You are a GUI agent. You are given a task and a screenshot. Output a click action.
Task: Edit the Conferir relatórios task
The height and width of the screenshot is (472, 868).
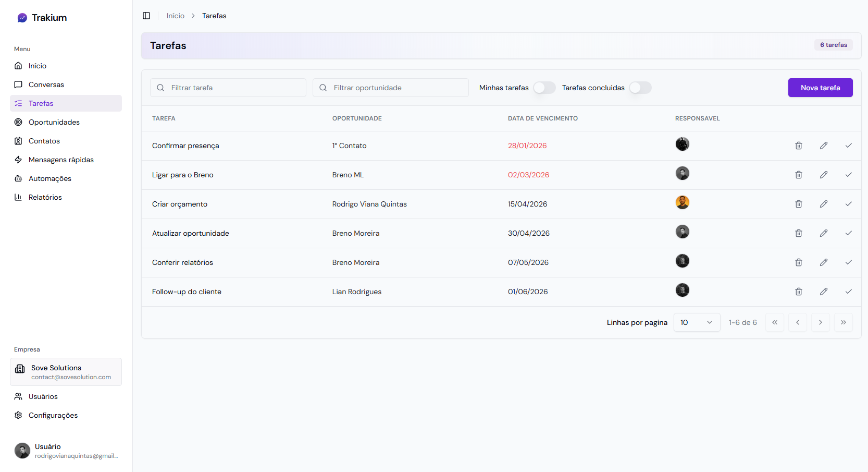pos(823,262)
